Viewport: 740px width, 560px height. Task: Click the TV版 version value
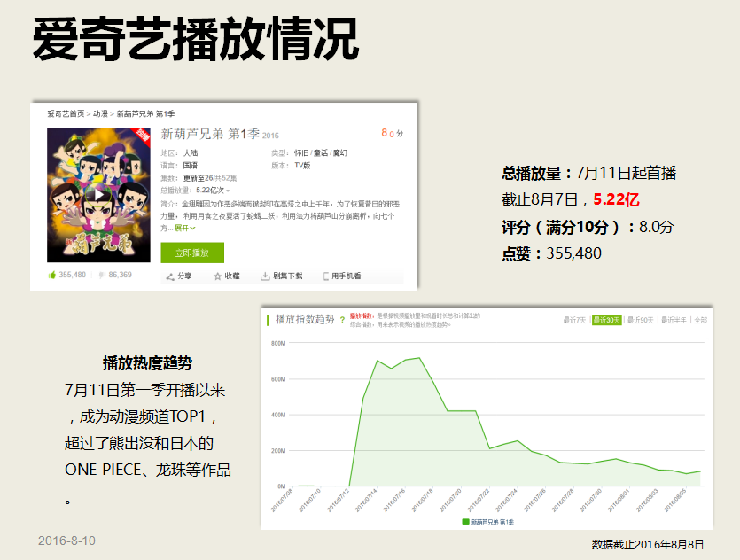point(302,166)
